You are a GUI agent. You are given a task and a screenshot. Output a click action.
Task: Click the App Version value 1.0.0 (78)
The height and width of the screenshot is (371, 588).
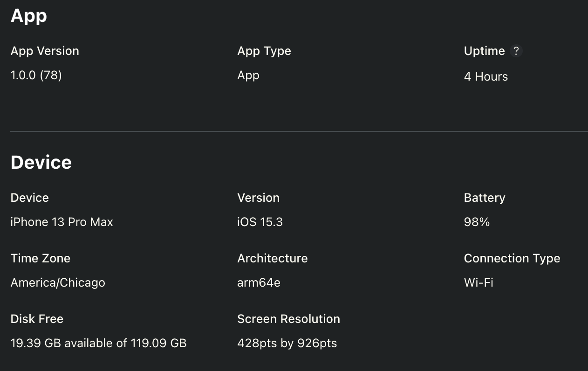point(36,75)
